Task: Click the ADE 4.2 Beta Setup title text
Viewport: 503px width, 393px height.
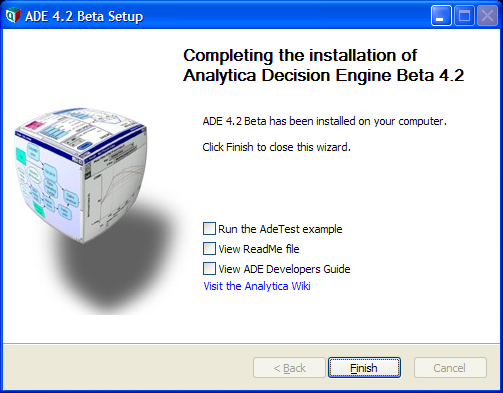Action: click(x=84, y=16)
